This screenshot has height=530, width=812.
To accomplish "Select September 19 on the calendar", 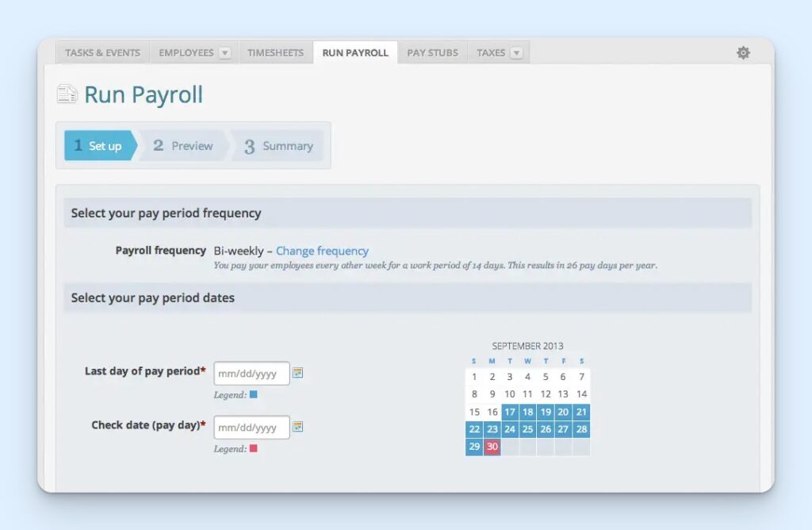I will tap(546, 412).
